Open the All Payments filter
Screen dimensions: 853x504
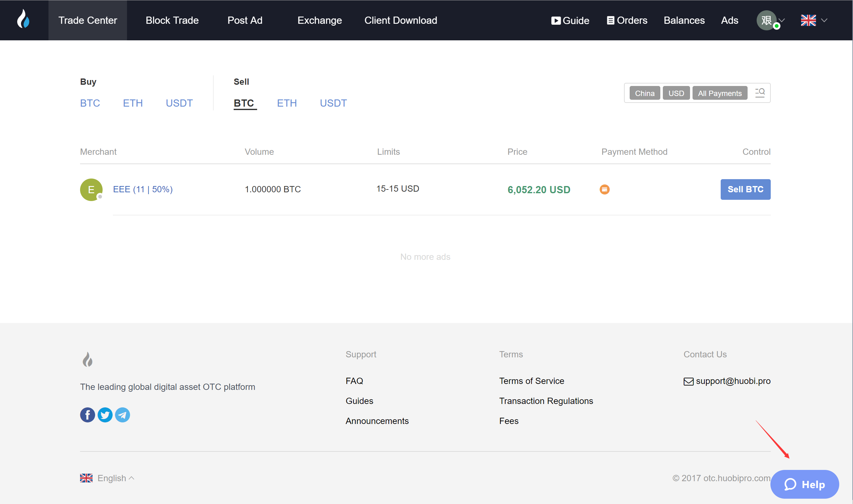(x=719, y=93)
